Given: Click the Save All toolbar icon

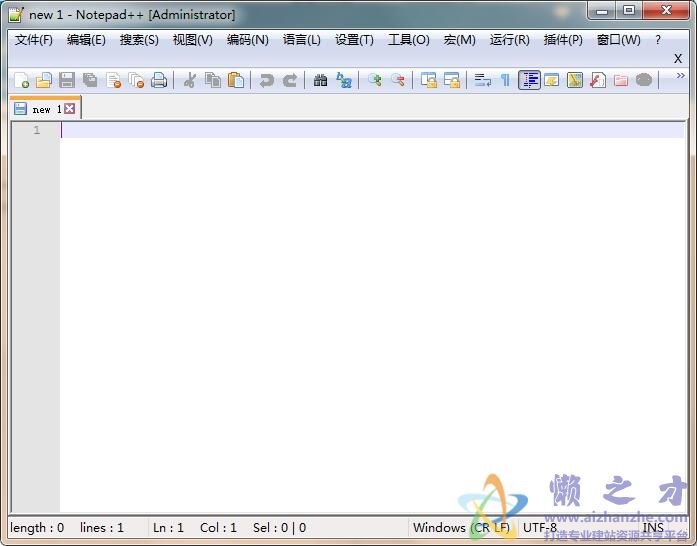Looking at the screenshot, I should [x=90, y=80].
